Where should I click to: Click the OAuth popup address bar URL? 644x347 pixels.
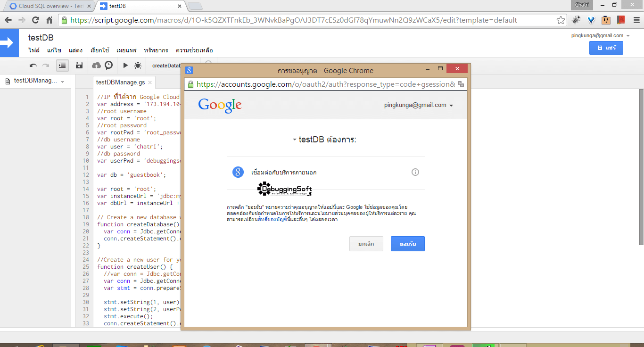[325, 84]
